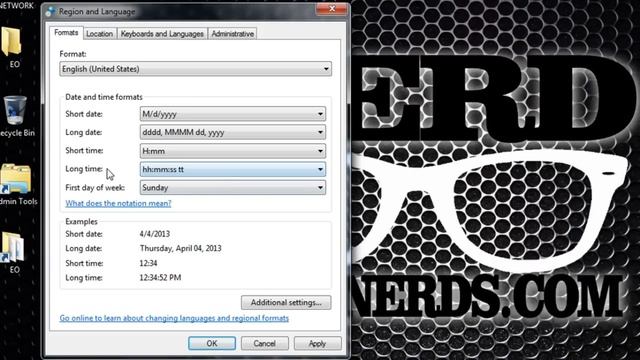Viewport: 640px width, 360px height.
Task: Click the 'Long date:' label beside the dropdown
Action: coord(84,132)
